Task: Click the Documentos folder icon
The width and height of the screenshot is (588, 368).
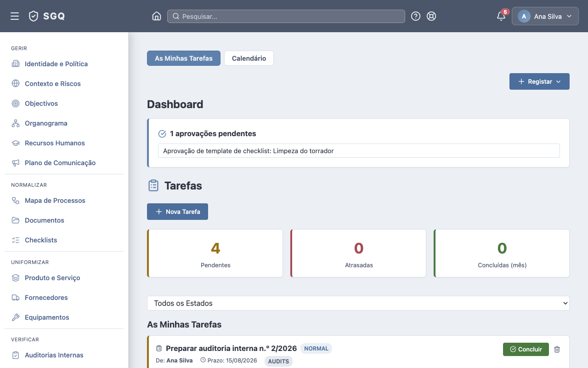Action: (x=16, y=220)
